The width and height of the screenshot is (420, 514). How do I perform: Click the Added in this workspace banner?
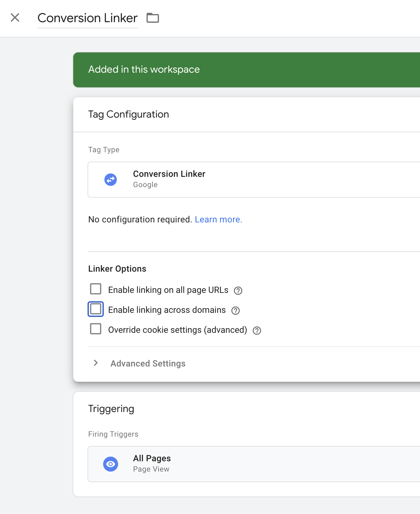(246, 70)
